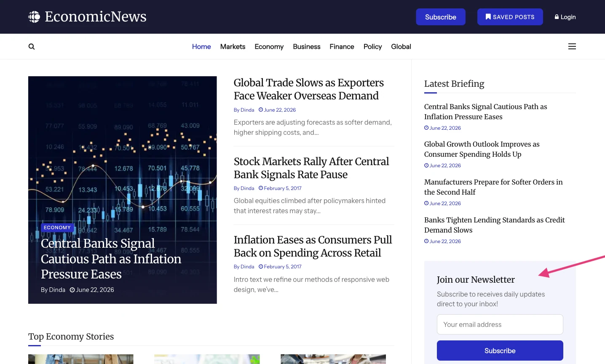Click the search magnifier icon
The width and height of the screenshot is (605, 364).
[32, 47]
